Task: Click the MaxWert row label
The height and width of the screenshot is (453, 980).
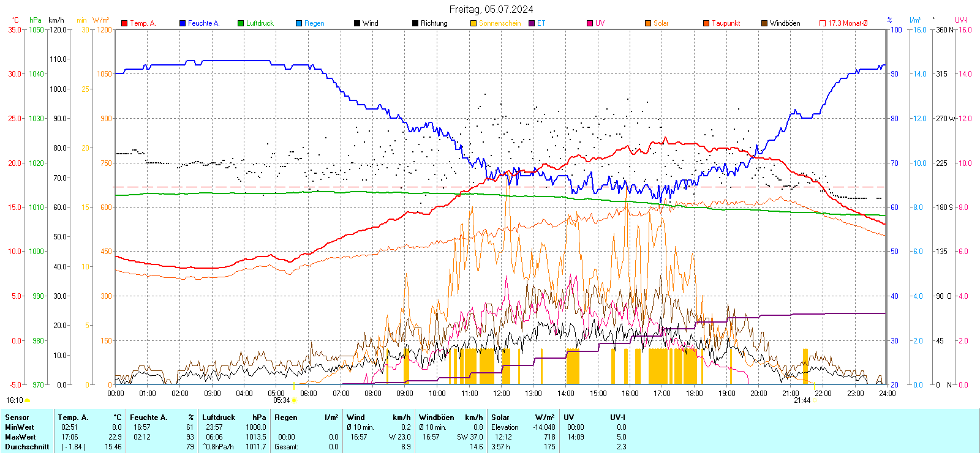Action: [20, 437]
